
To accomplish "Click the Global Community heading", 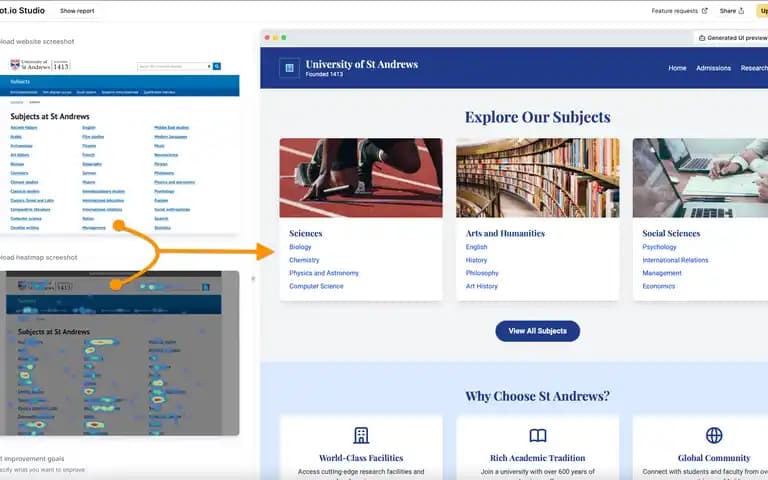I will pos(714,458).
